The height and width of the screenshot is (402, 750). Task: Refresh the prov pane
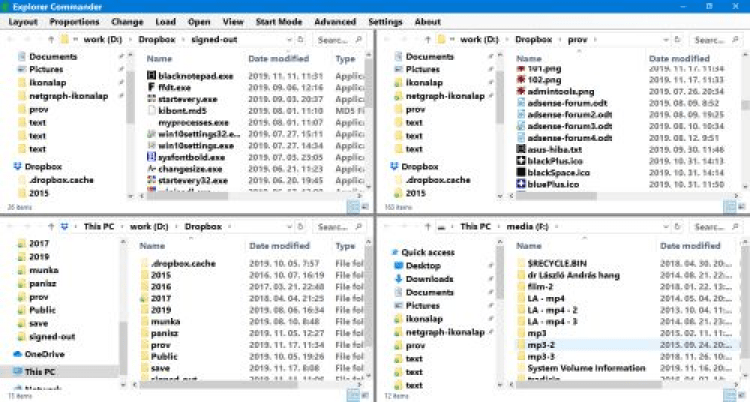click(677, 39)
